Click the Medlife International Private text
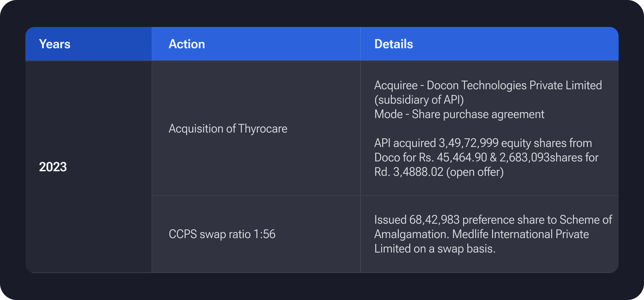The image size is (644, 300). tap(520, 234)
